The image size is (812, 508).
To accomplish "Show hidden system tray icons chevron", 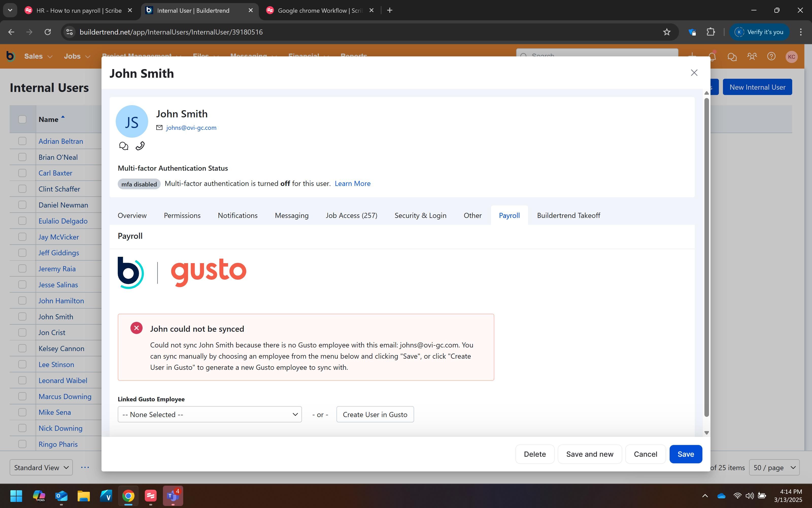I will tap(705, 496).
